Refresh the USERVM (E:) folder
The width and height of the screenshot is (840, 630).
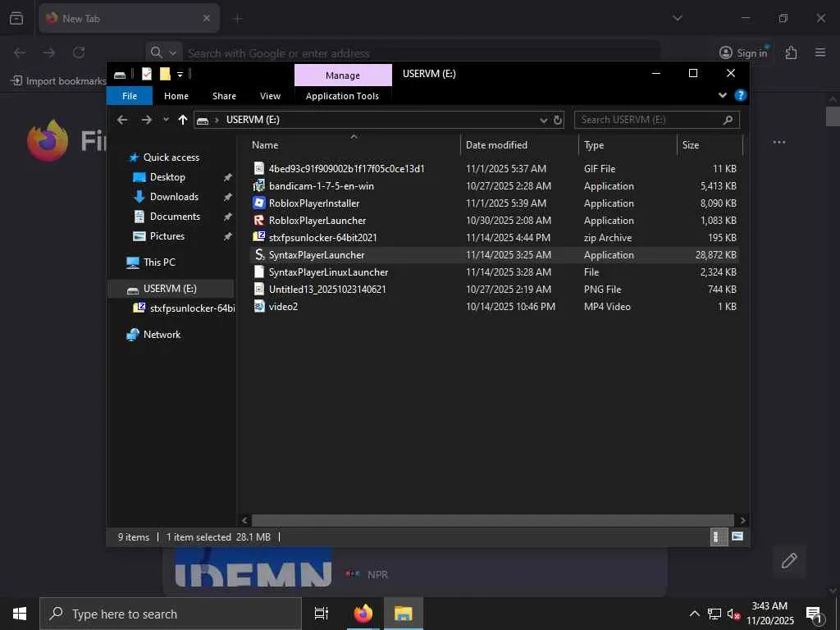click(558, 120)
